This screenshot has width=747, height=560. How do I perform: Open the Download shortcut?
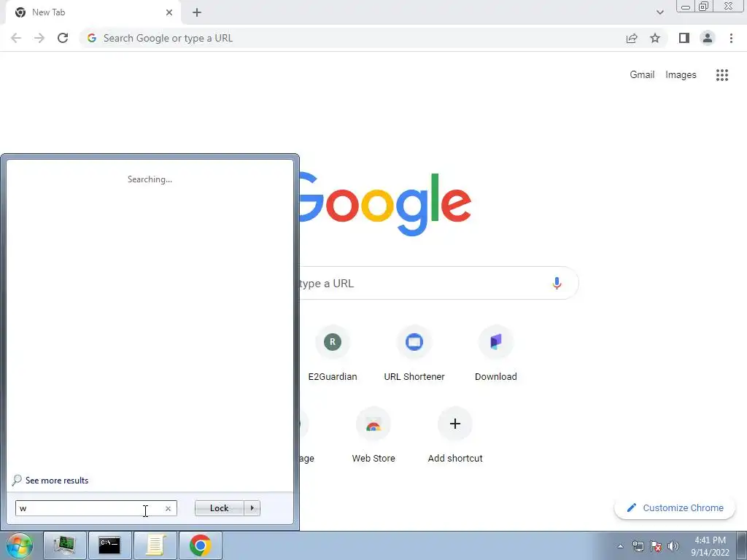pos(496,354)
